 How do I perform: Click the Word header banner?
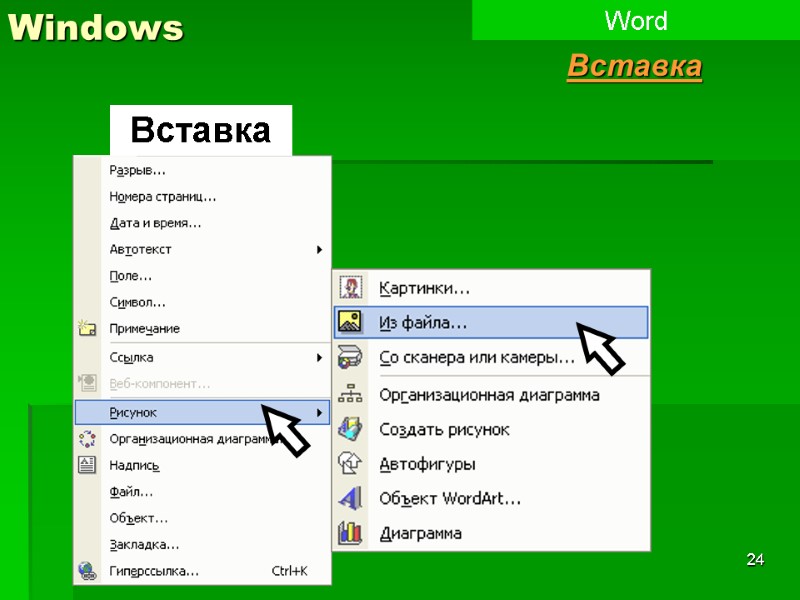pyautogui.click(x=636, y=20)
